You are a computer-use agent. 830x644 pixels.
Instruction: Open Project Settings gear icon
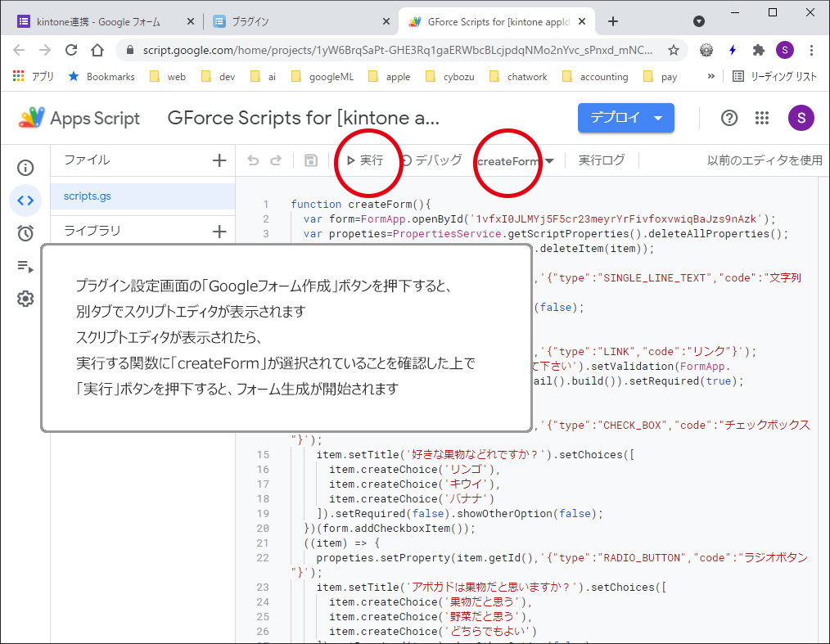pyautogui.click(x=25, y=299)
